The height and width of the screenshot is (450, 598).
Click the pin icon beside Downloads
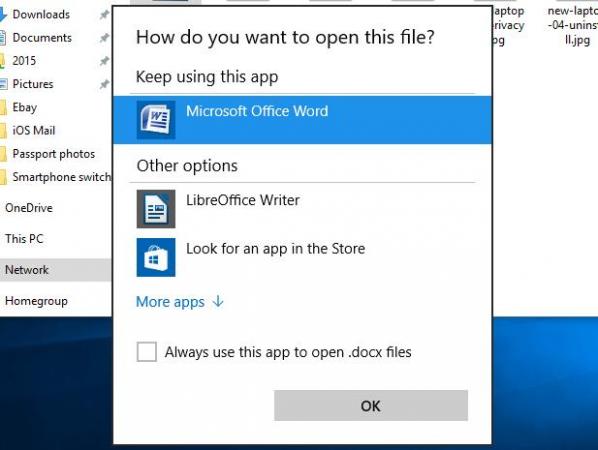coord(104,15)
